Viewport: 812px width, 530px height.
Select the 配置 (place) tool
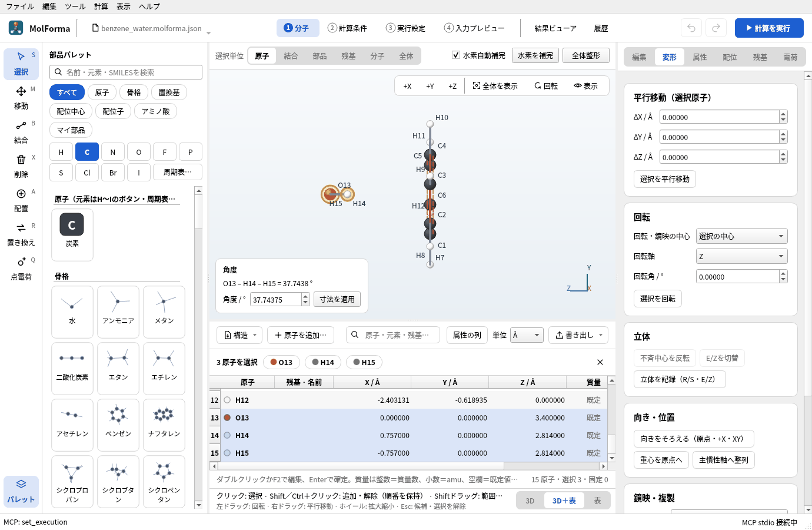click(21, 200)
